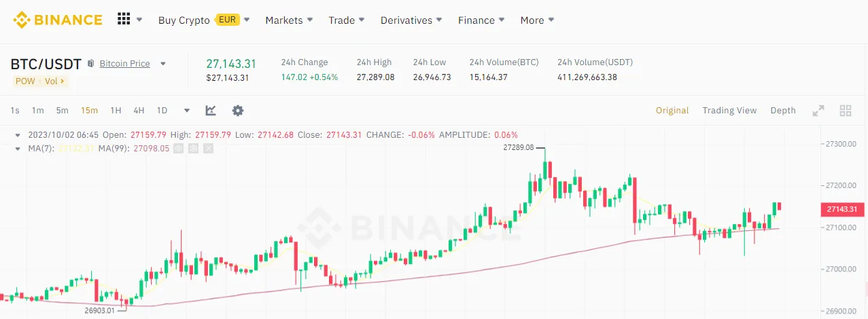Click the Binance logo

[58, 20]
